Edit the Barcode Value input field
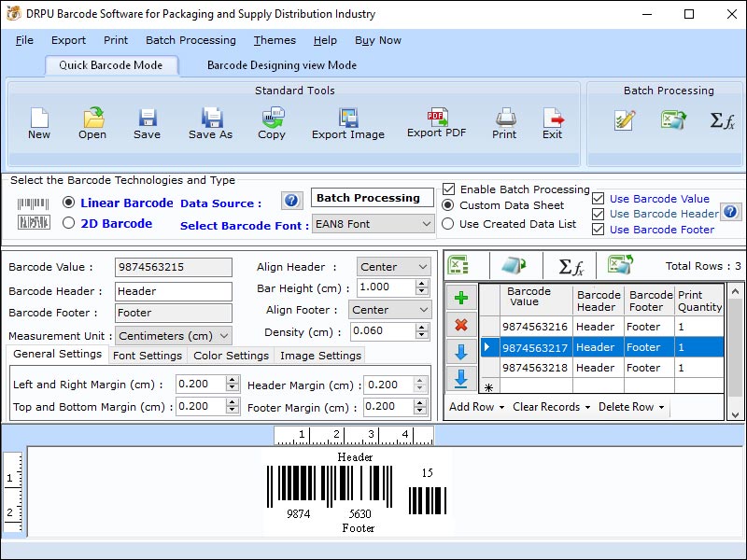 pyautogui.click(x=173, y=267)
